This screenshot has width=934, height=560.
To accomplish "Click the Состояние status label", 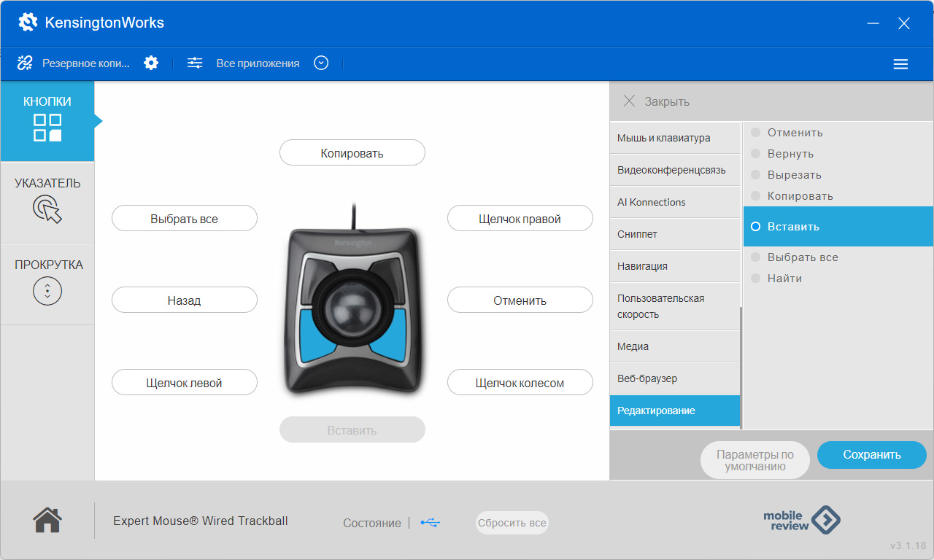I will tap(372, 523).
